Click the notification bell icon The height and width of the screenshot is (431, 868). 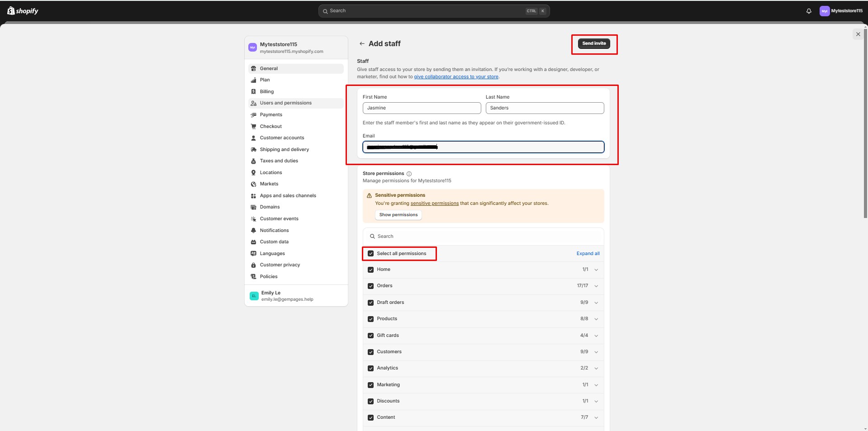tap(809, 11)
